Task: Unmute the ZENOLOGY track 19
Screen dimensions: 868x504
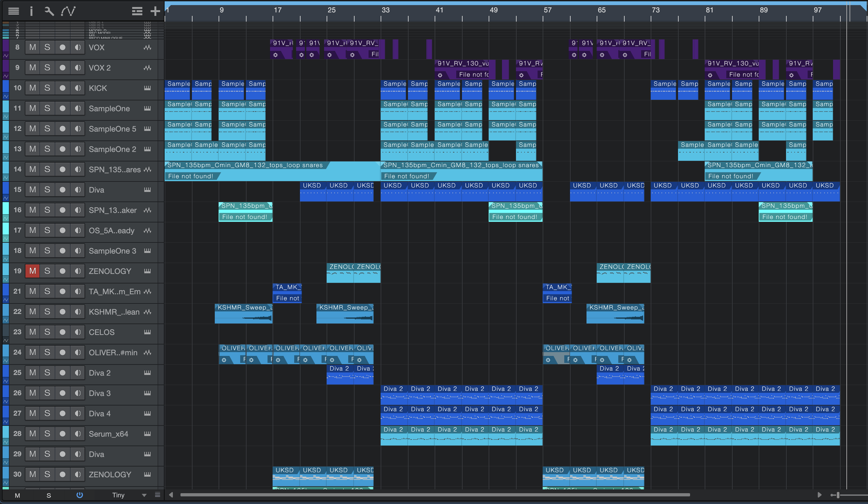Action: tap(32, 271)
